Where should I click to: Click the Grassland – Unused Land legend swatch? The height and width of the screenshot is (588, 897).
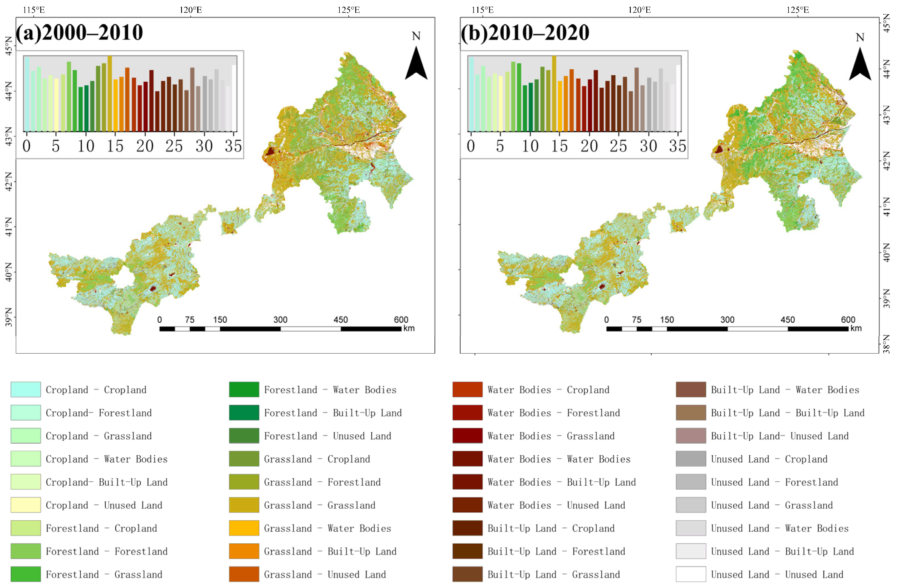(244, 574)
